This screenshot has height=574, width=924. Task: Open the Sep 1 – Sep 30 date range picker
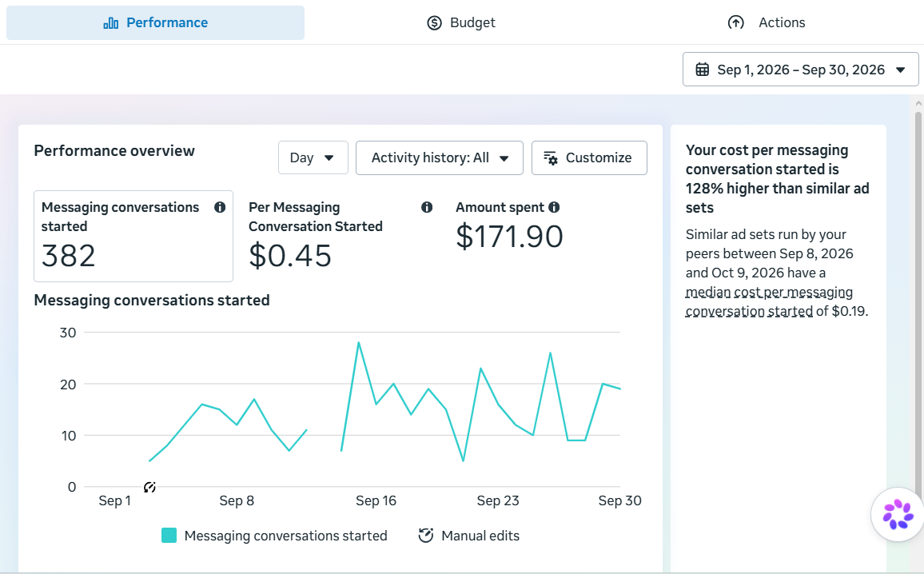tap(800, 70)
